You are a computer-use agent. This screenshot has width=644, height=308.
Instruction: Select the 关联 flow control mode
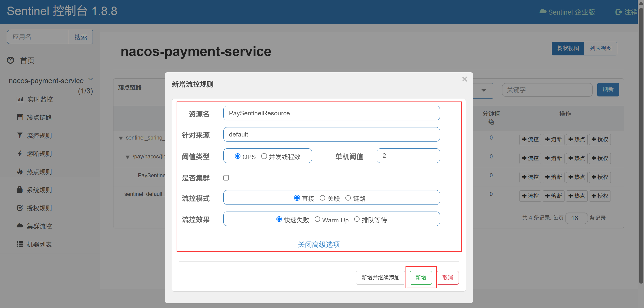click(x=323, y=198)
